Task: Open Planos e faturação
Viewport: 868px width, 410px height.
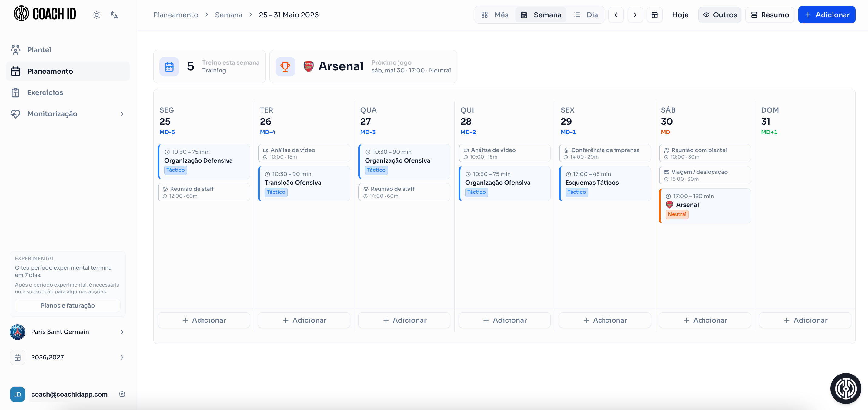Action: (x=68, y=305)
